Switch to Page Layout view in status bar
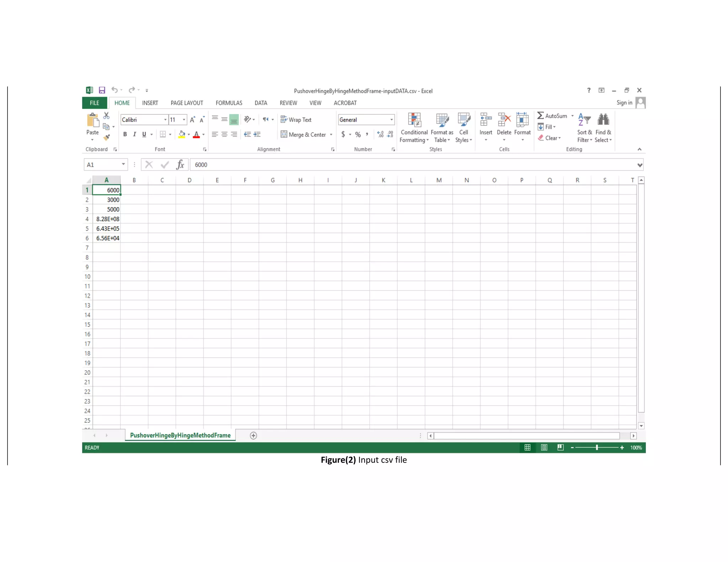Image resolution: width=728 pixels, height=562 pixels. coord(544,448)
